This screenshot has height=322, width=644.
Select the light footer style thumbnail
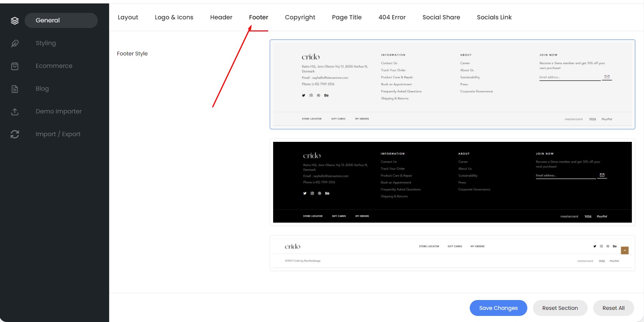point(452,84)
